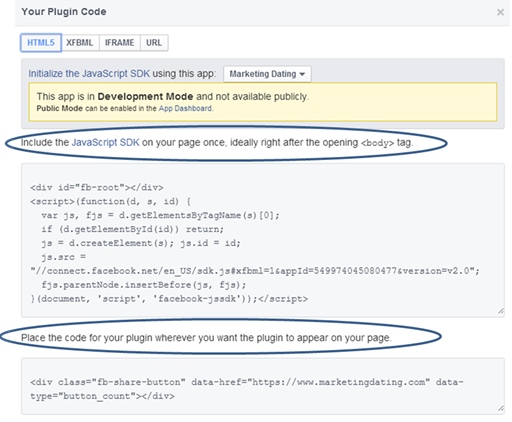Image resolution: width=512 pixels, height=422 pixels.
Task: Click the line containing connect.facebook.net URL
Action: (255, 271)
